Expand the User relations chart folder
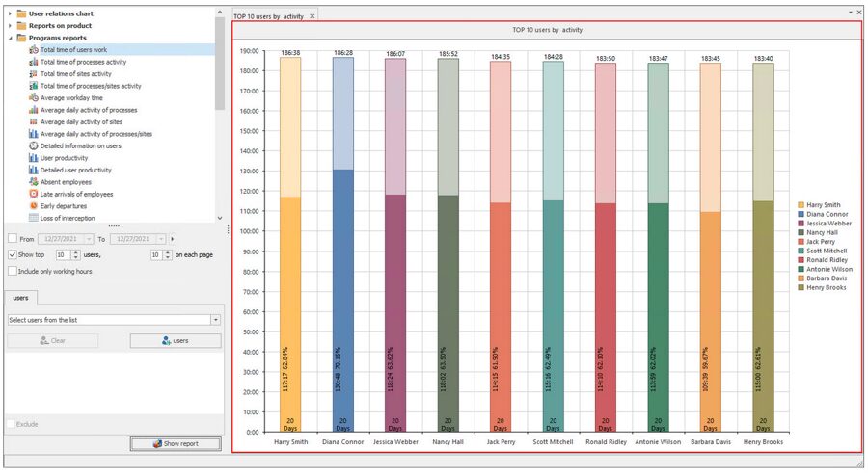The height and width of the screenshot is (476, 868). pos(10,13)
